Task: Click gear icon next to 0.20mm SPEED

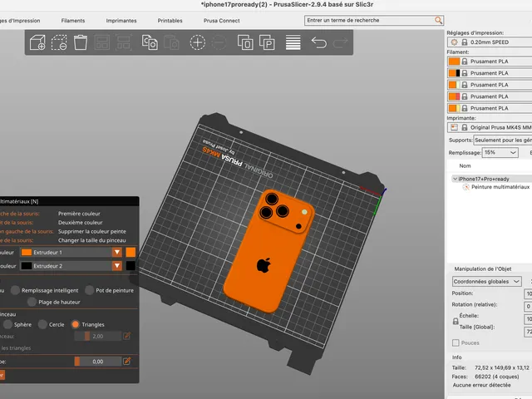Action: tap(455, 42)
